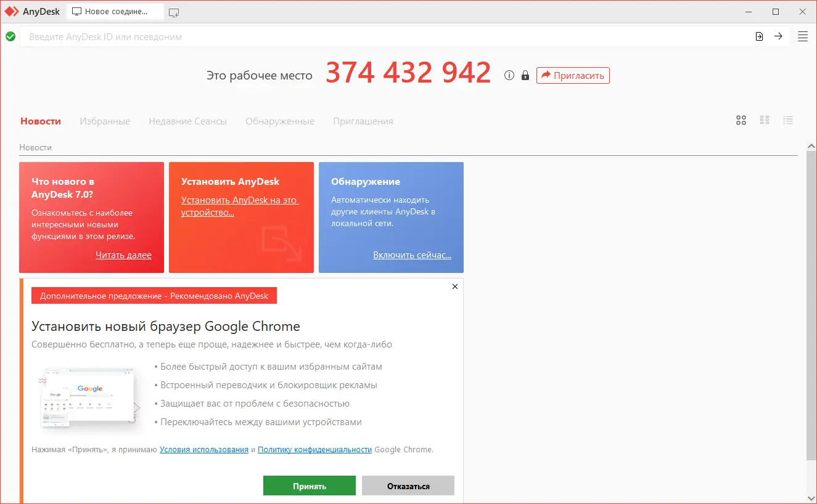Open the Избранные tab
Viewport: 817px width, 504px height.
(x=105, y=121)
